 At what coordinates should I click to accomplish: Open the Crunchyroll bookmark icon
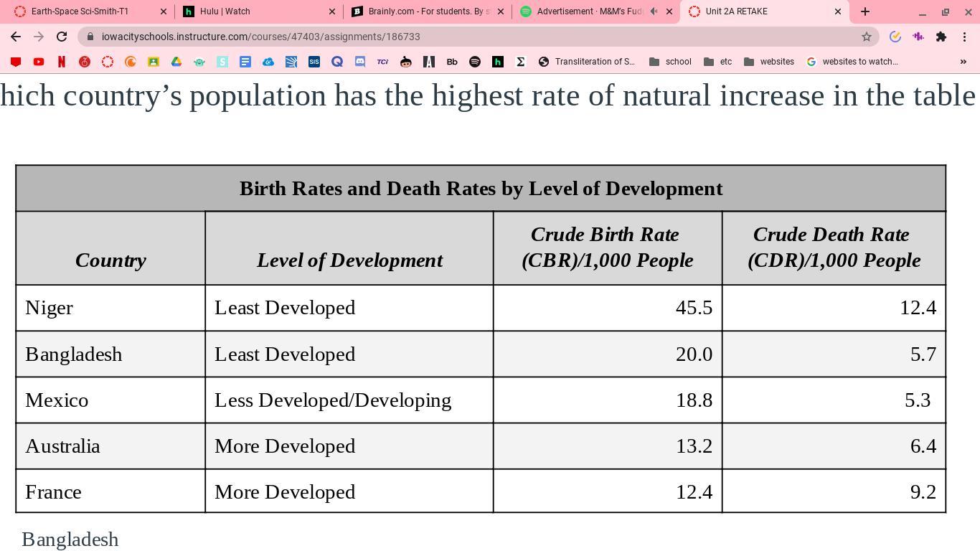pyautogui.click(x=131, y=62)
